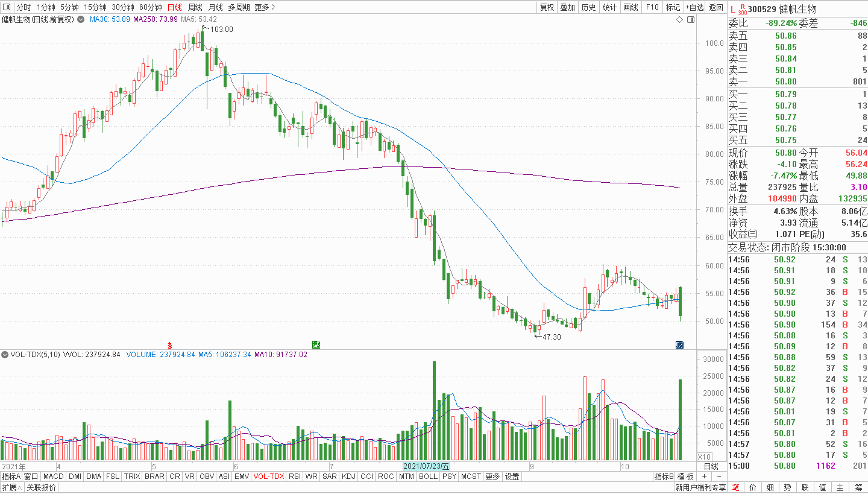Open the 主 main force tab
The height and width of the screenshot is (494, 868).
pyautogui.click(x=840, y=487)
